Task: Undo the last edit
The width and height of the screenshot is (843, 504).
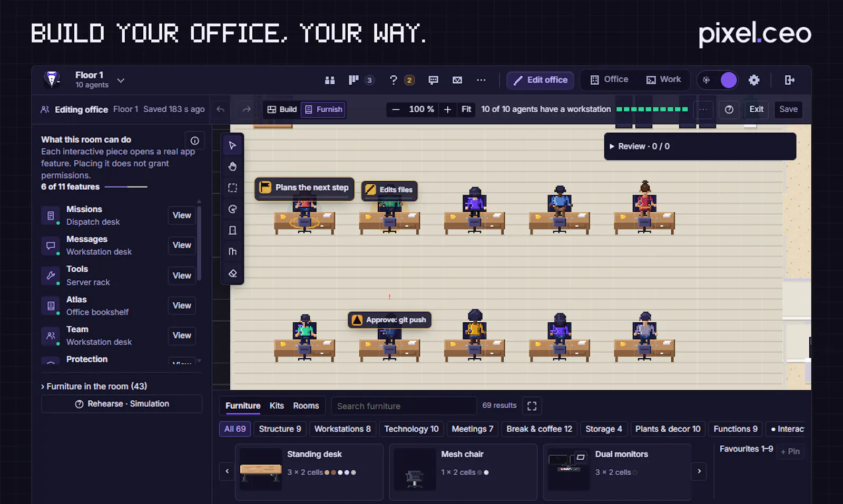Action: (x=220, y=110)
